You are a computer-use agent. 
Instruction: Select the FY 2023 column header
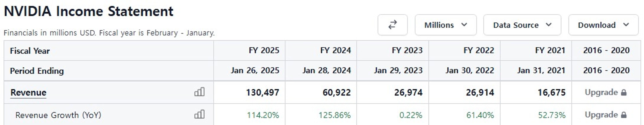coord(407,50)
